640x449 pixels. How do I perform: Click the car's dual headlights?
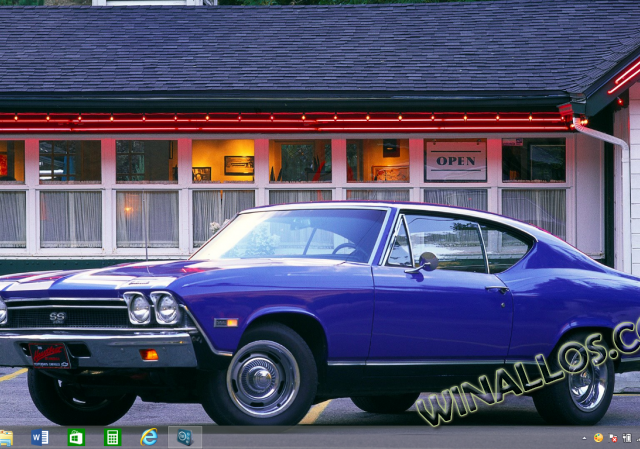coord(152,309)
